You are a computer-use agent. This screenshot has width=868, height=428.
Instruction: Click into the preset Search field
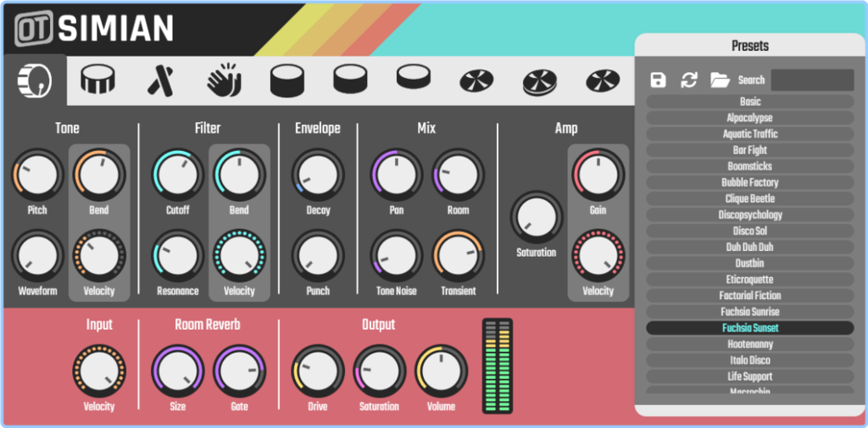812,80
